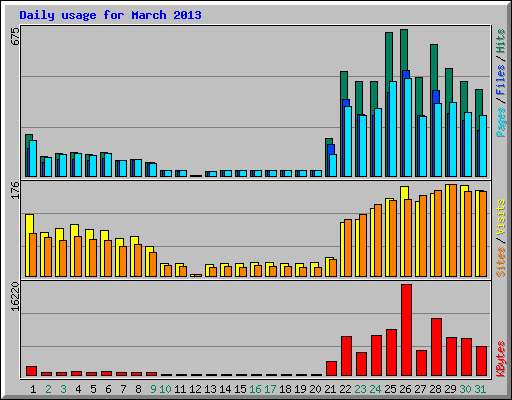The height and width of the screenshot is (400, 512).
Task: Click day 22 on the x-axis
Action: point(345,389)
